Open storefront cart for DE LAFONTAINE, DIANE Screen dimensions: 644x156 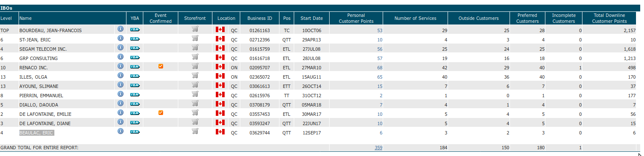coord(195,122)
